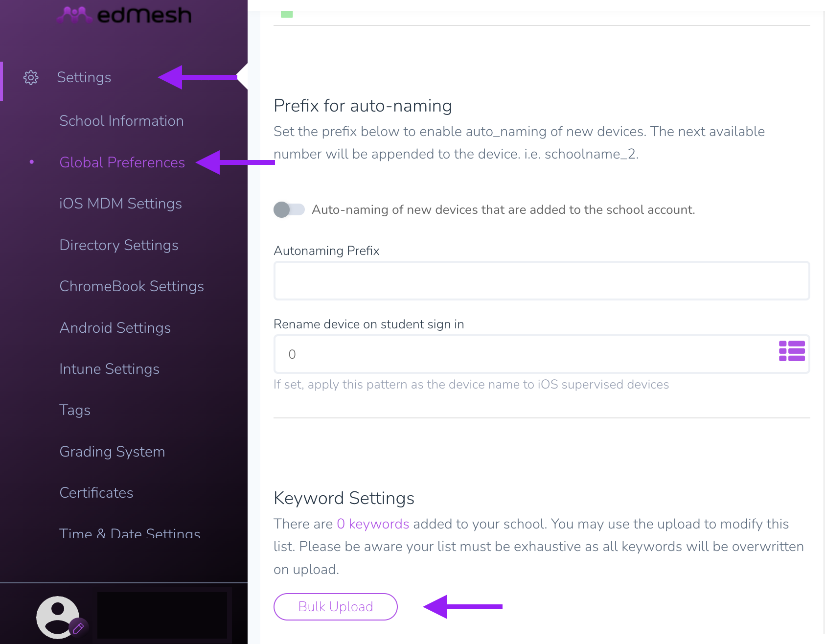Click the pencil edit icon on avatar
The image size is (825, 644).
click(x=78, y=628)
